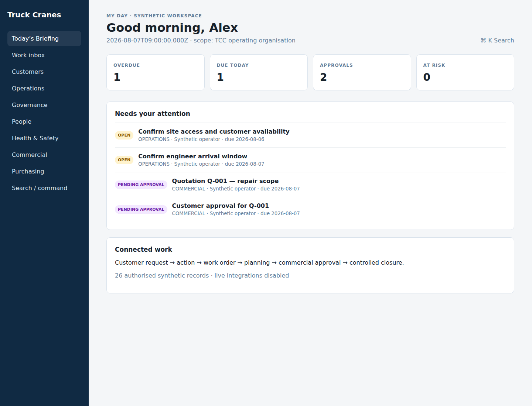Open Confirm site access and customer availability

(x=214, y=131)
